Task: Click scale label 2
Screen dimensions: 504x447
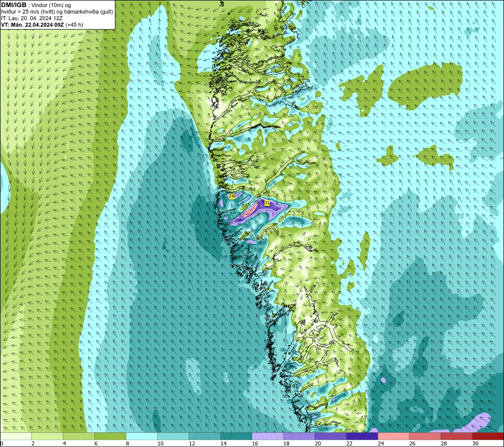Action: (x=33, y=443)
